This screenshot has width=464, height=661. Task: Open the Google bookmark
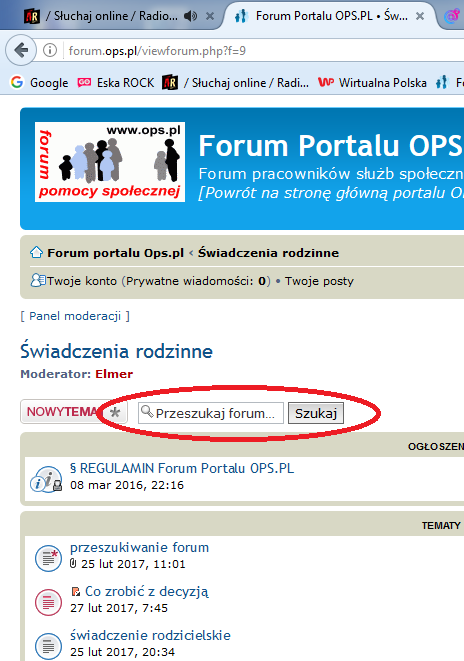40,83
